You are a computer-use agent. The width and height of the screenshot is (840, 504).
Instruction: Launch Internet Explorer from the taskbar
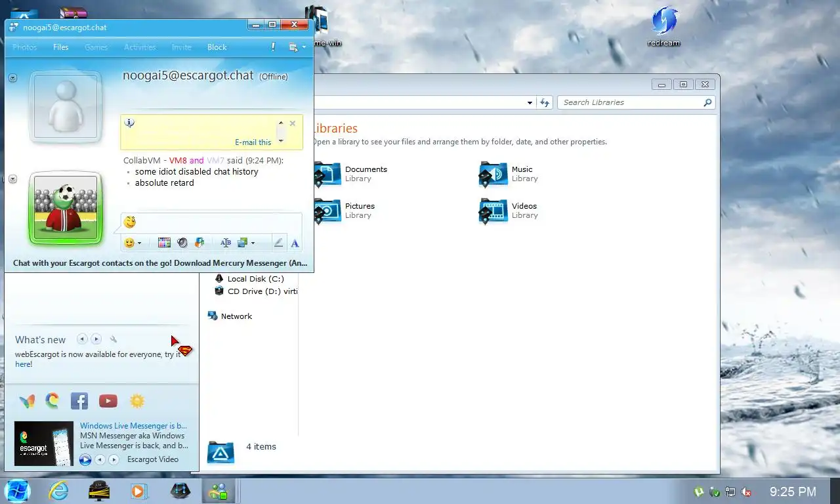click(59, 491)
